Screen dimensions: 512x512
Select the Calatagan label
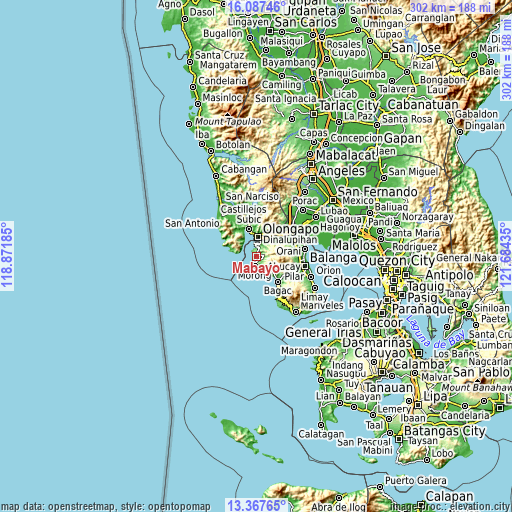point(321,434)
